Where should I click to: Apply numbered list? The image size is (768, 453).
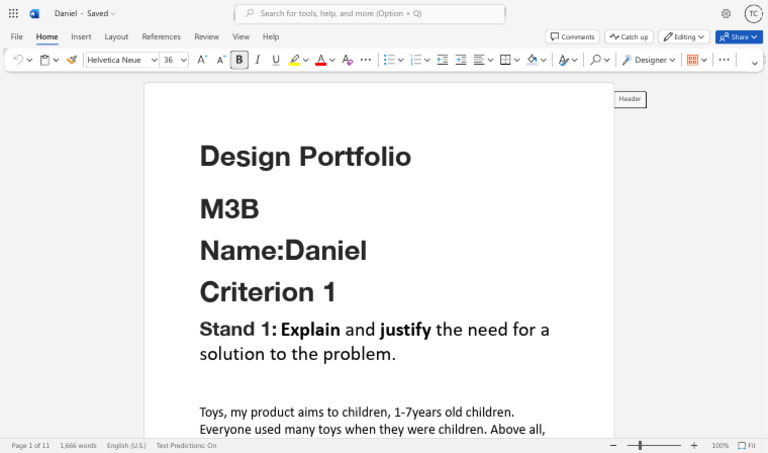pyautogui.click(x=415, y=60)
